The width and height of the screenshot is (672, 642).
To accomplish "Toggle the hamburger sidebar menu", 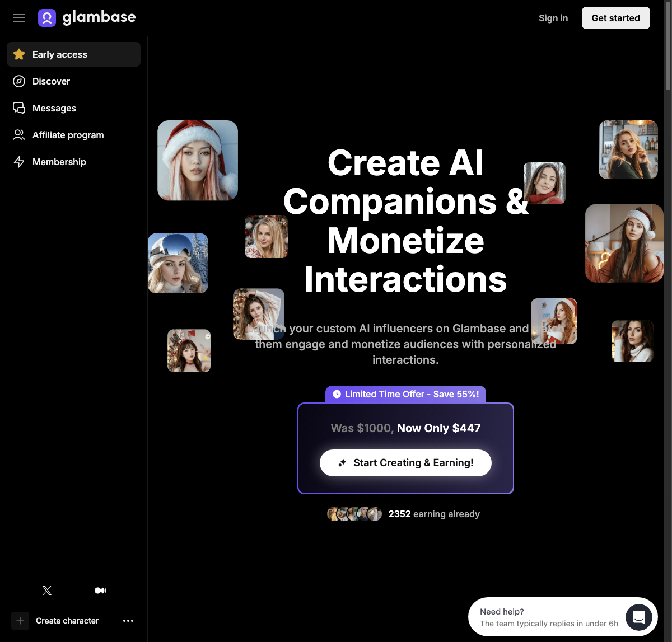I will 19,18.
